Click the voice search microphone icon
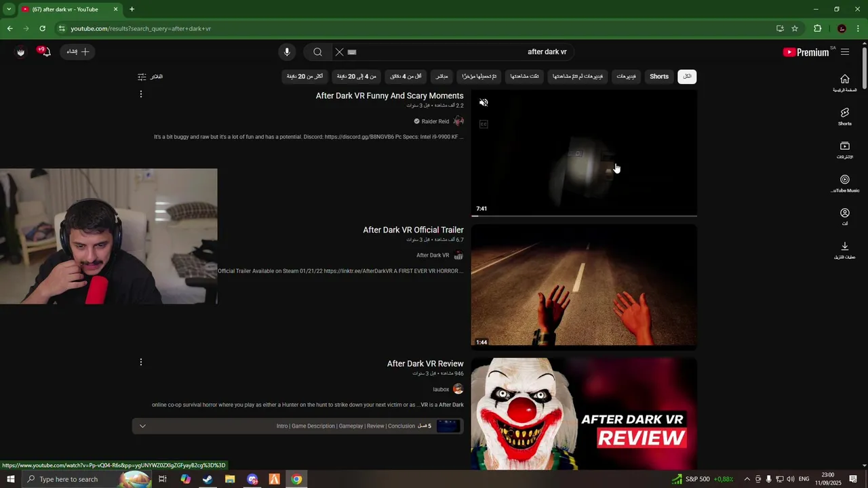The image size is (868, 488). point(287,52)
